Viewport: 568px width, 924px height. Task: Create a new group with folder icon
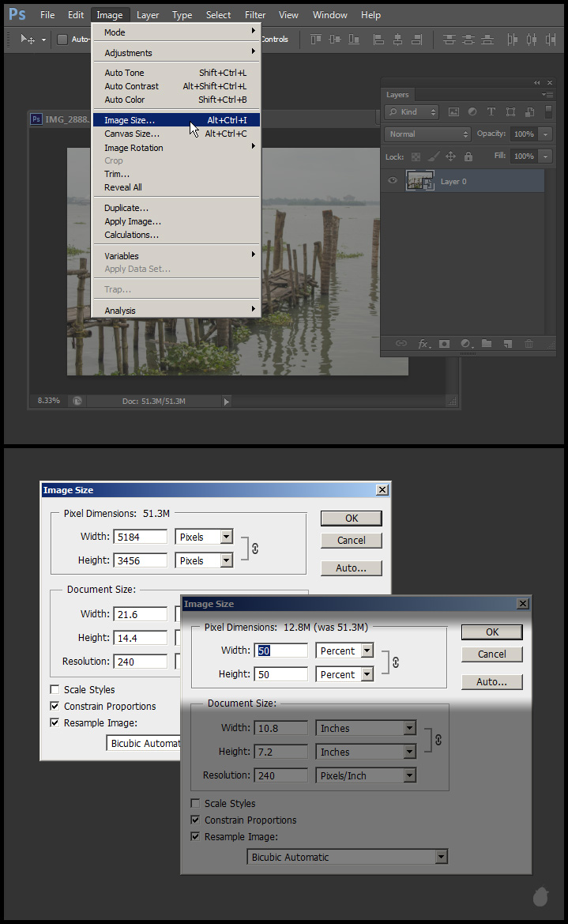(487, 344)
